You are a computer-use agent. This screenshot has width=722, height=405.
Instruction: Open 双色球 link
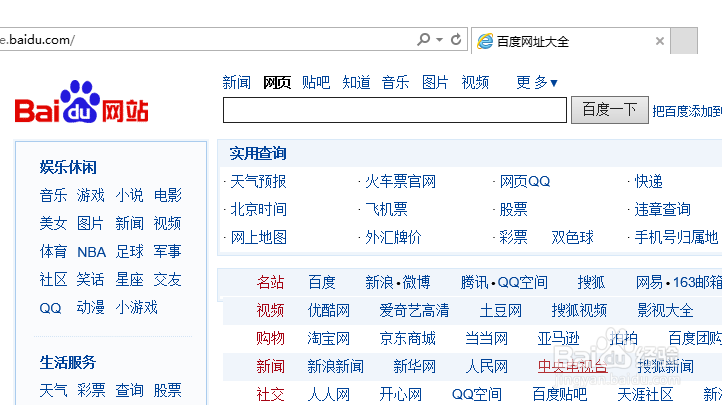(572, 238)
